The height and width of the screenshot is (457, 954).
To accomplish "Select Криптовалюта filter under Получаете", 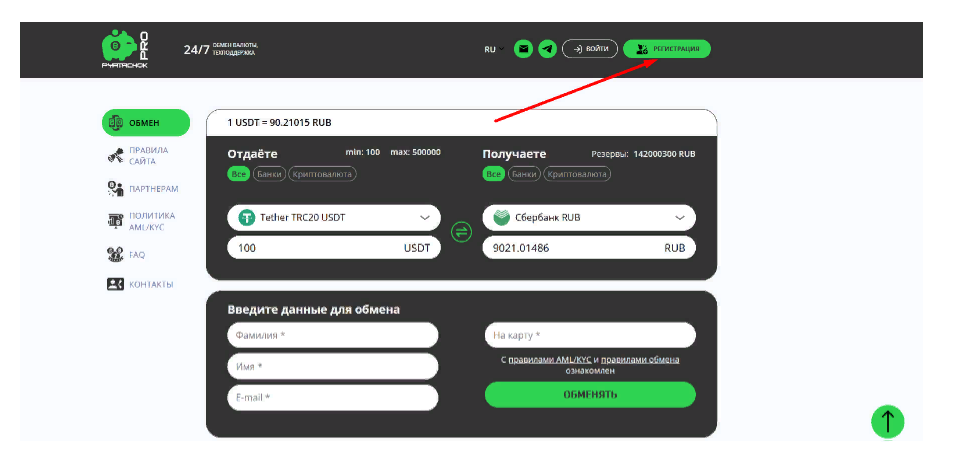I will (577, 174).
